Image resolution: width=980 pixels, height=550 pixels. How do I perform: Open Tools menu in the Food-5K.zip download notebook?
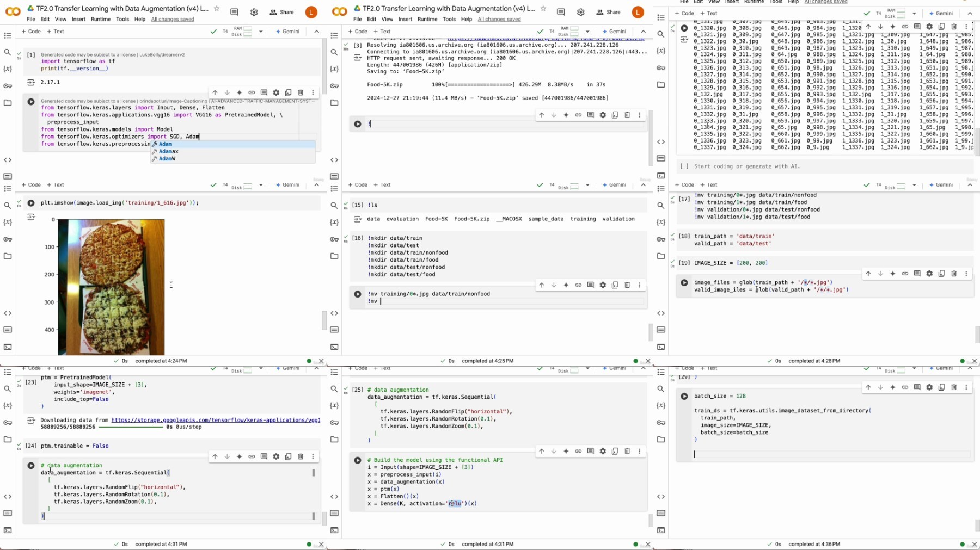(449, 19)
